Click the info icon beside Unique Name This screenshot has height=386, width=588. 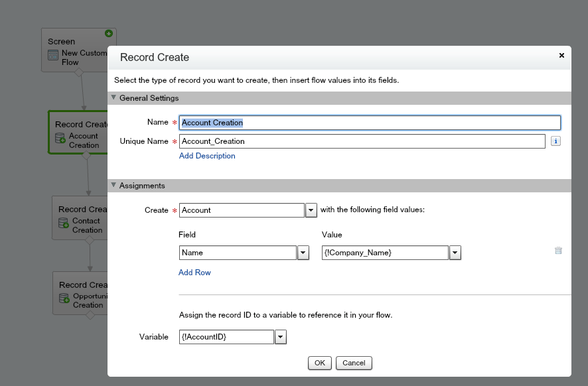(555, 141)
